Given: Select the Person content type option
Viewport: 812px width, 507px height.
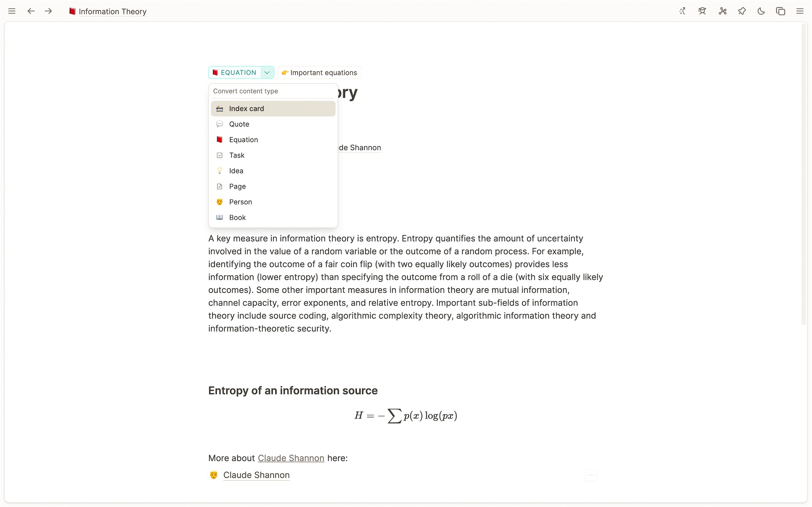Looking at the screenshot, I should 240,201.
